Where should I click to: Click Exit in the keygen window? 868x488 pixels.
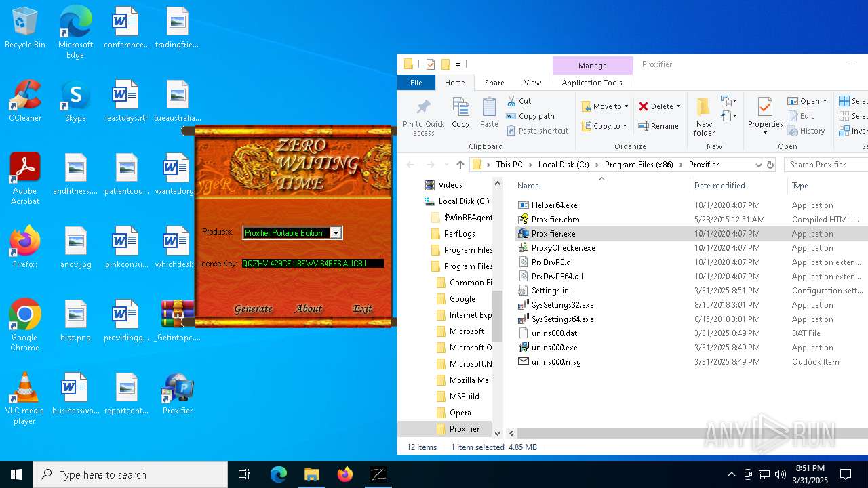(x=362, y=308)
